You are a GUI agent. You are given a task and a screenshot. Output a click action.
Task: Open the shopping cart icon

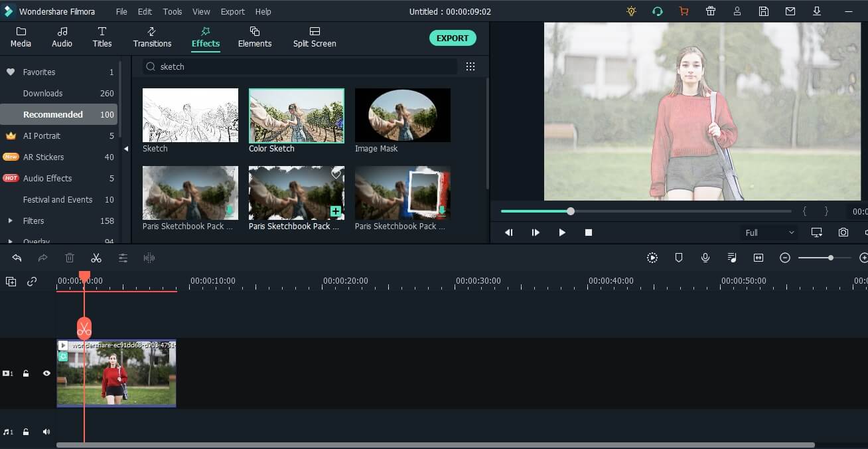(684, 11)
